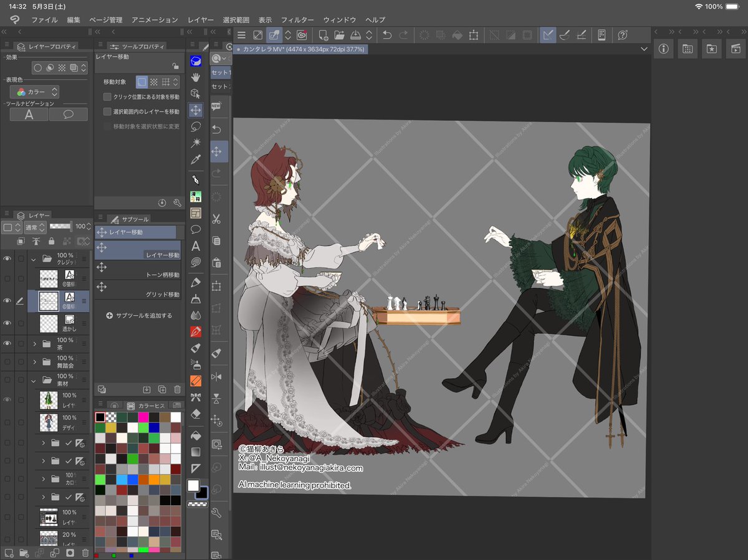Toggle visibility of 素材 folder
Viewport: 748px width, 560px height.
point(7,379)
